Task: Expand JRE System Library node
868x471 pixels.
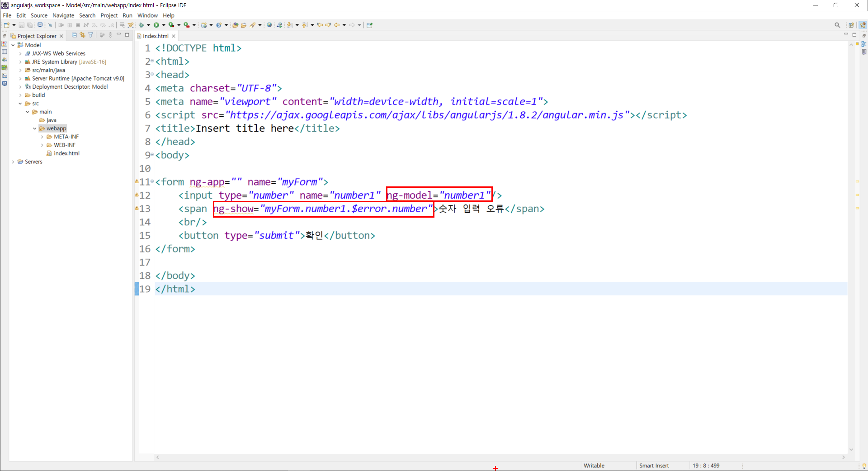Action: 20,62
